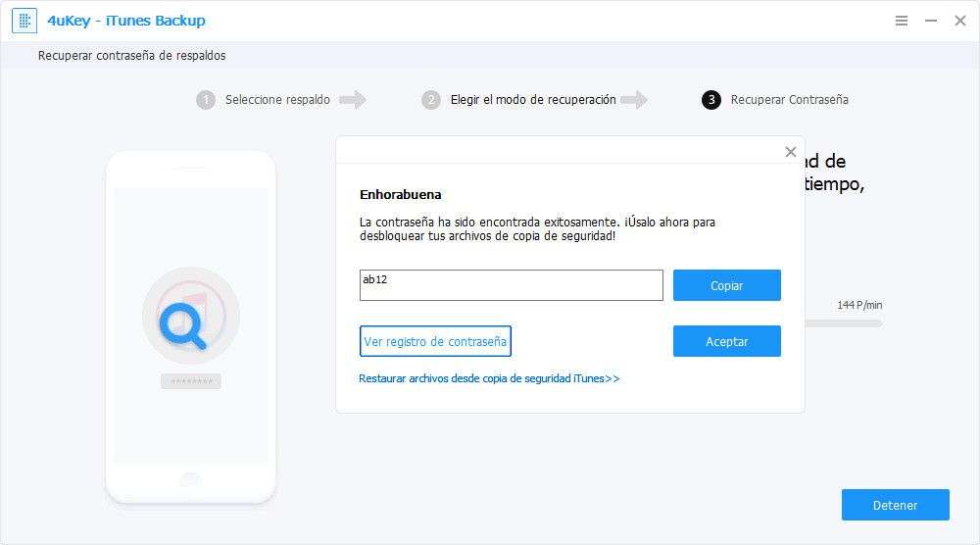
Task: Click the step 2 number circle
Action: [x=430, y=100]
